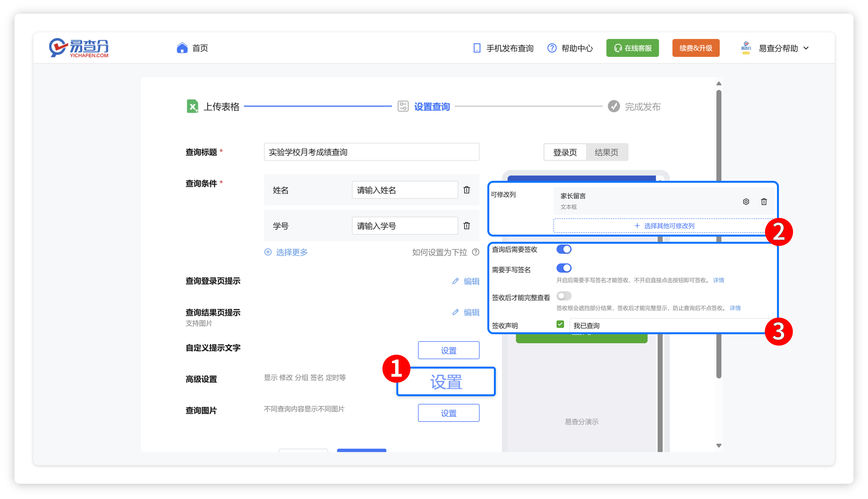The image size is (868, 499).
Task: Click the 请输入学号 input field
Action: point(404,225)
